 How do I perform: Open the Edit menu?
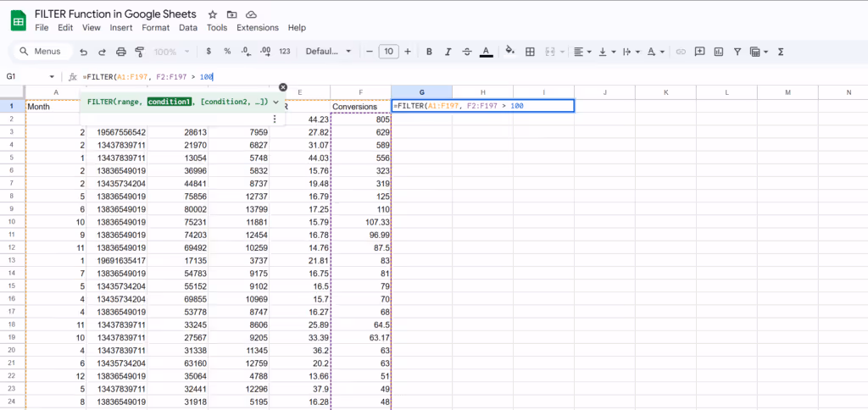pos(65,28)
